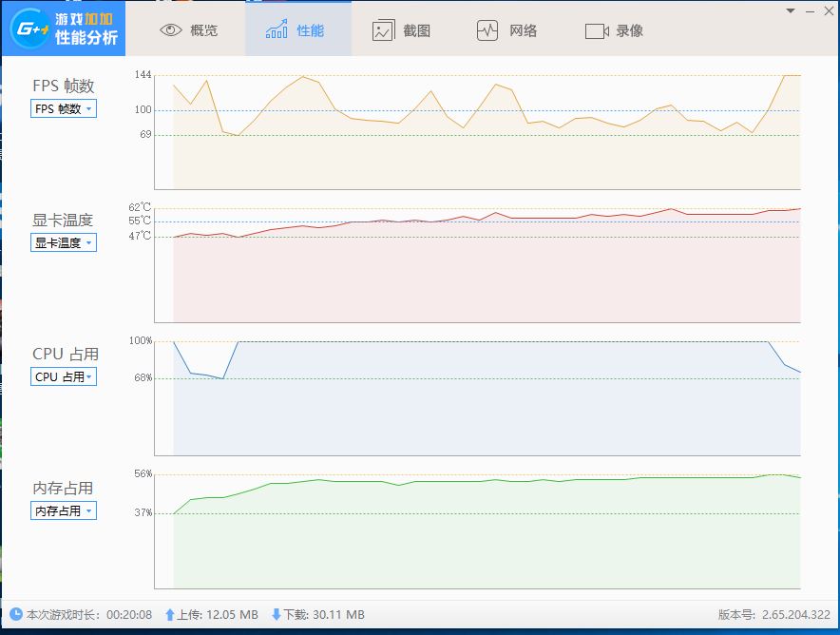Open the 内存占用 metric dropdown
This screenshot has height=635, width=840.
point(63,510)
